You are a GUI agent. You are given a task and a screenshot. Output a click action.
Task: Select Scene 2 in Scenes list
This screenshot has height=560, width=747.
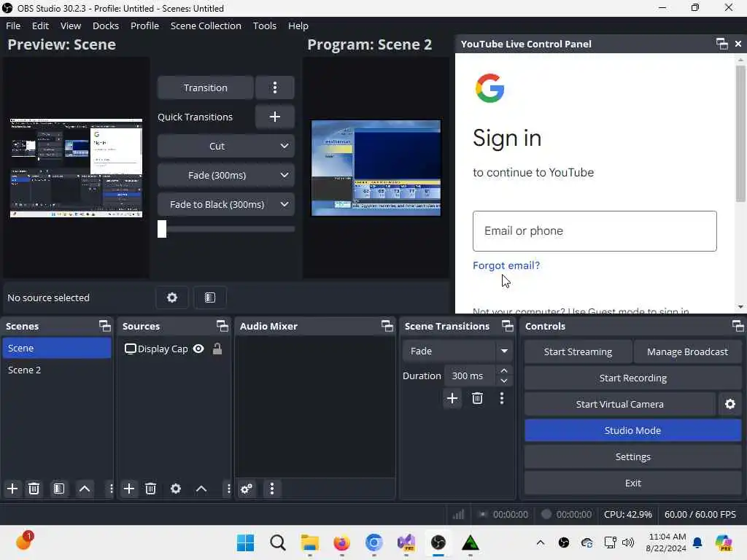(57, 370)
